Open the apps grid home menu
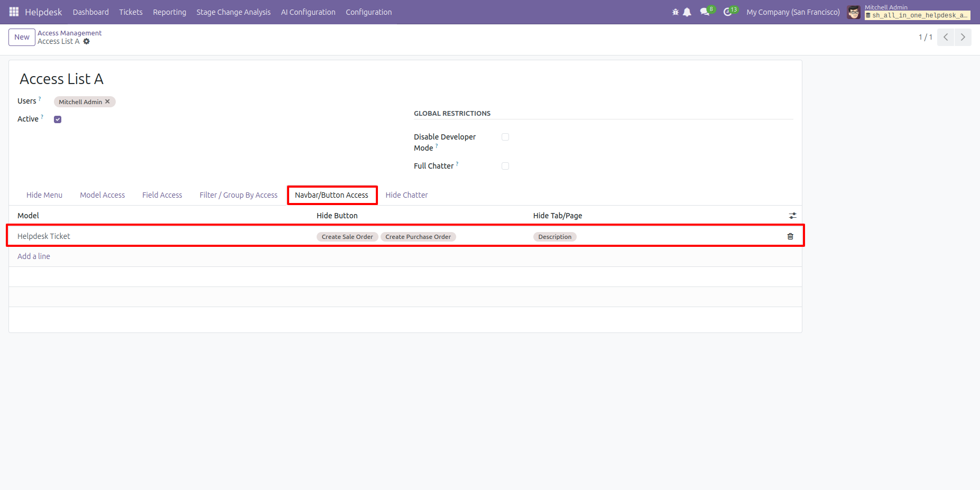The width and height of the screenshot is (980, 490). tap(14, 12)
